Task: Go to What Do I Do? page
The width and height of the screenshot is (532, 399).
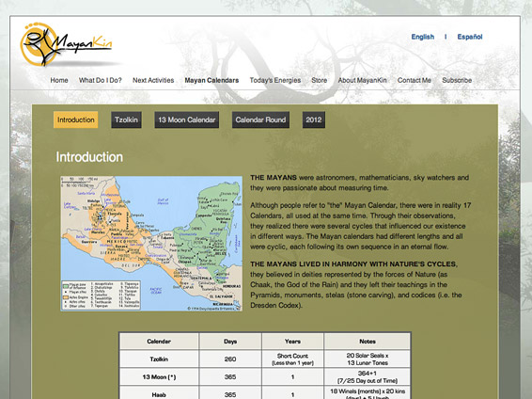Action: click(x=100, y=80)
